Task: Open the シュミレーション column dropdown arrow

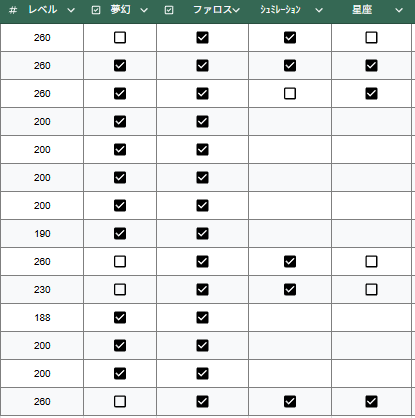Action: click(319, 10)
